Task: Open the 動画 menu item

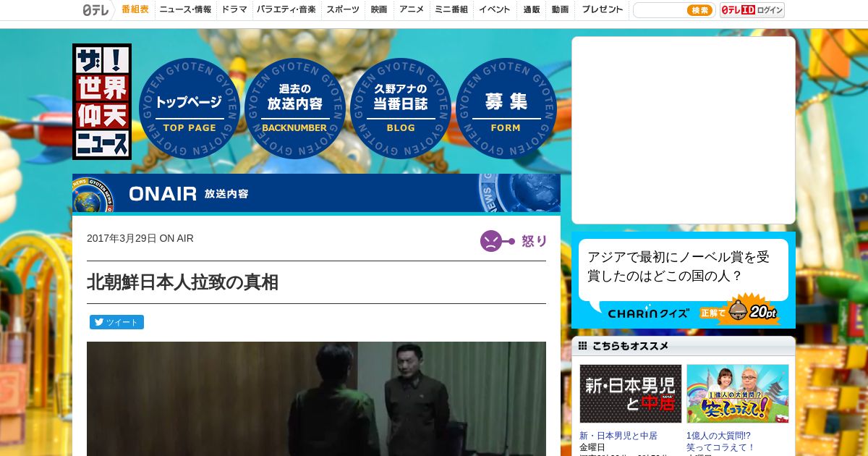Action: tap(560, 10)
